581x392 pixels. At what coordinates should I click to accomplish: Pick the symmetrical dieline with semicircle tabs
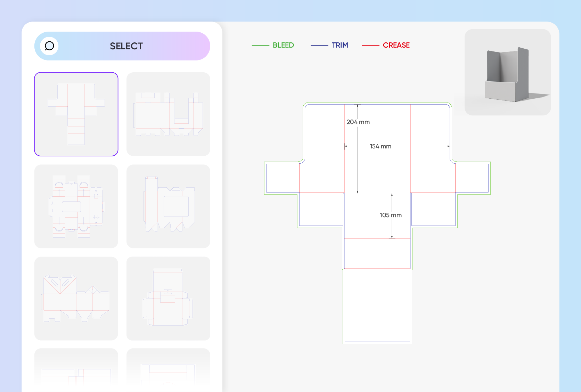click(76, 206)
